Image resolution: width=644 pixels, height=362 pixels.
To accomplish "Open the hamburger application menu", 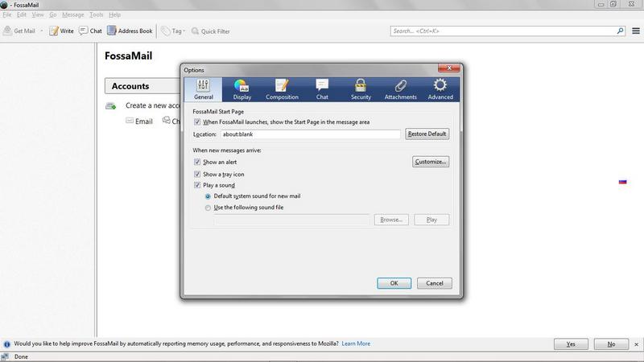I will point(636,31).
